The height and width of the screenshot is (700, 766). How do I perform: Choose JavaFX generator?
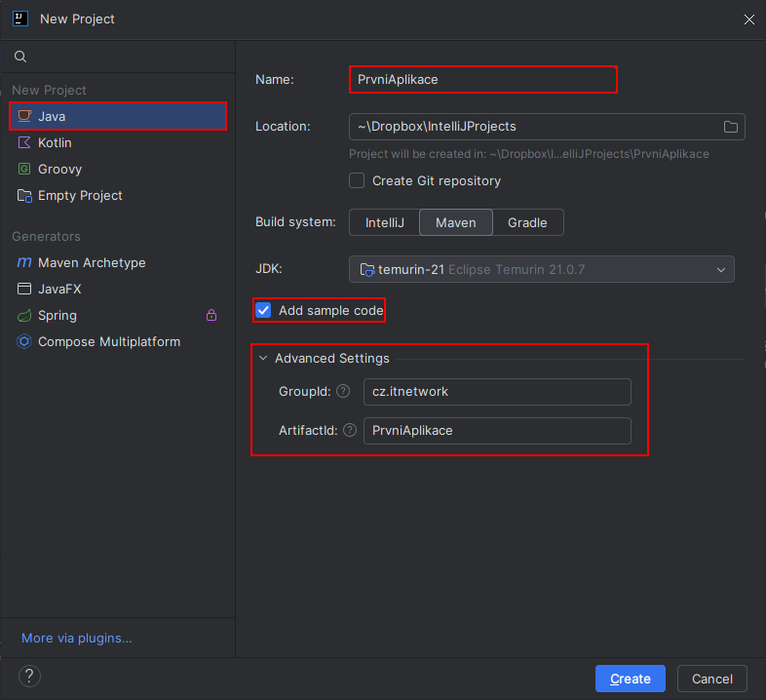coord(118,289)
